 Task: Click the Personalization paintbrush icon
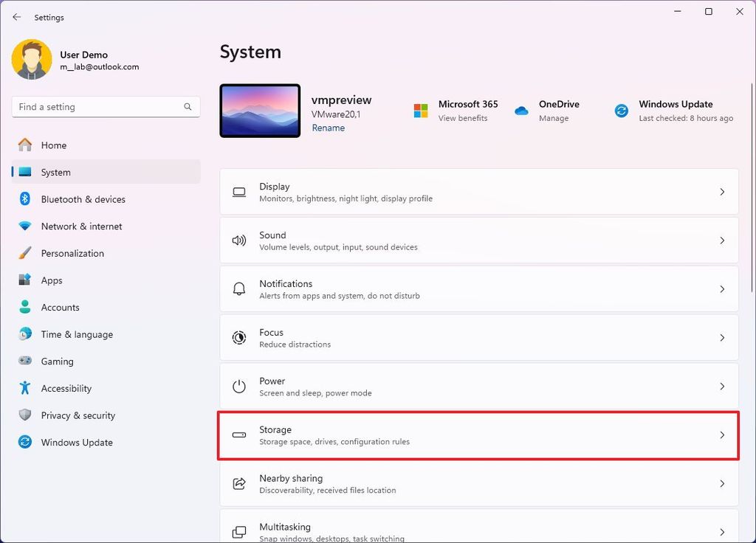(x=23, y=253)
